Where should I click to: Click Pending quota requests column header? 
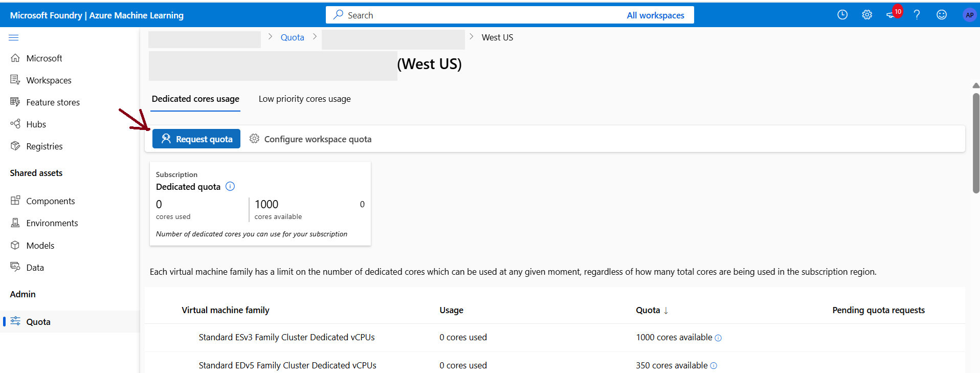878,310
